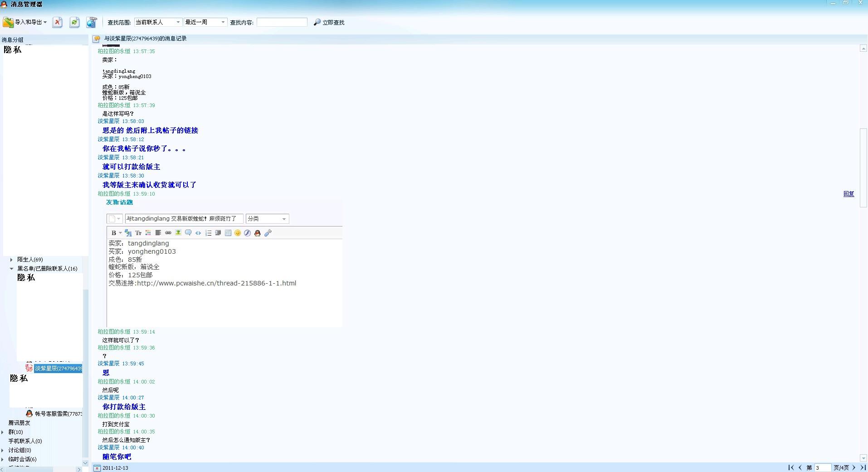The width and height of the screenshot is (868, 472).
Task: Click the page number input showing 3
Action: 822,467
